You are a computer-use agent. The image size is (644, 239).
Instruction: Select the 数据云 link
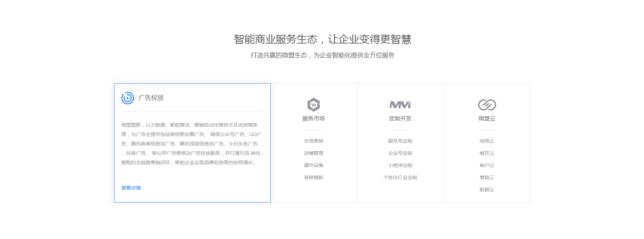pos(487,190)
